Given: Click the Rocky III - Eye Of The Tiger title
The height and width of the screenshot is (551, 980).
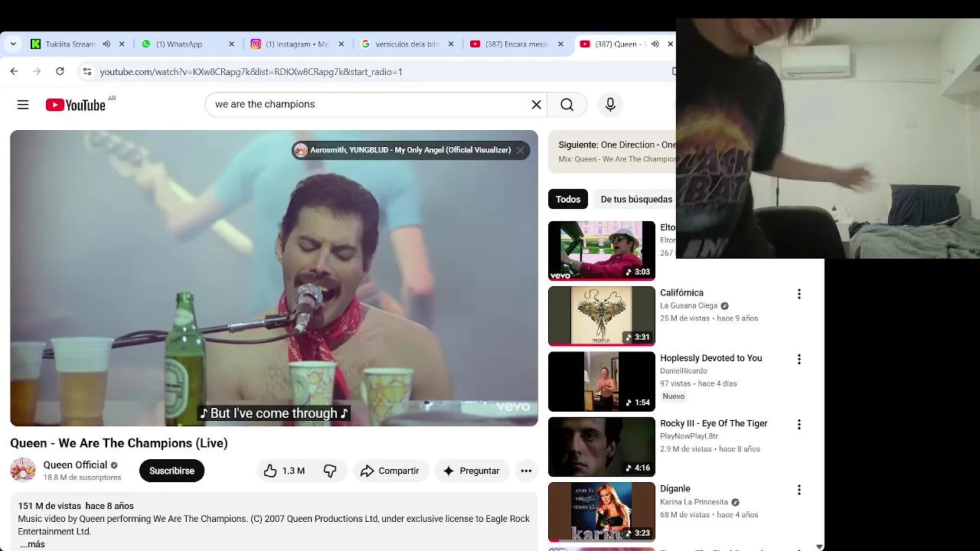Looking at the screenshot, I should (x=714, y=423).
